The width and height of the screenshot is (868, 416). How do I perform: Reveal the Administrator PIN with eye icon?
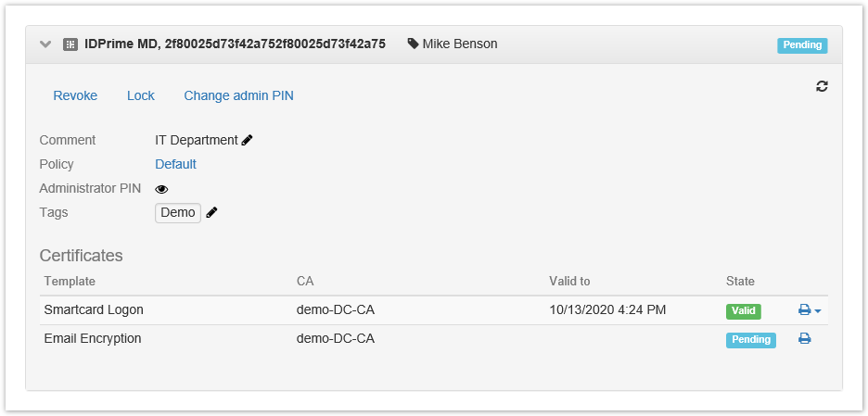[162, 189]
